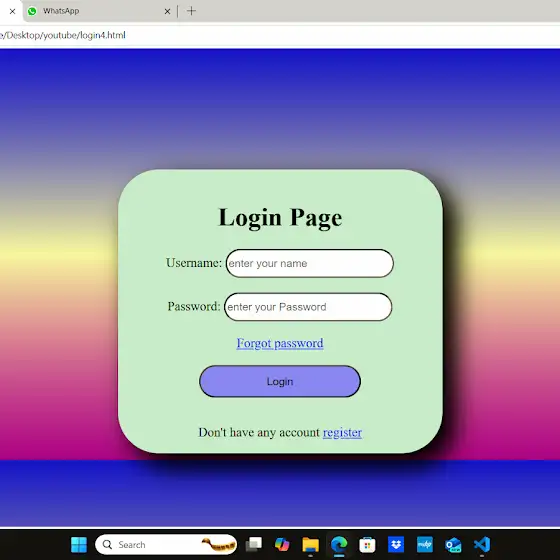Open Dropbox from the taskbar
This screenshot has width=560, height=560.
tap(396, 545)
